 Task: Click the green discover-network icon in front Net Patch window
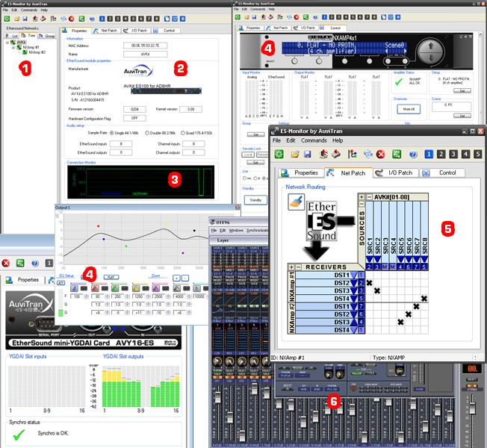279,154
